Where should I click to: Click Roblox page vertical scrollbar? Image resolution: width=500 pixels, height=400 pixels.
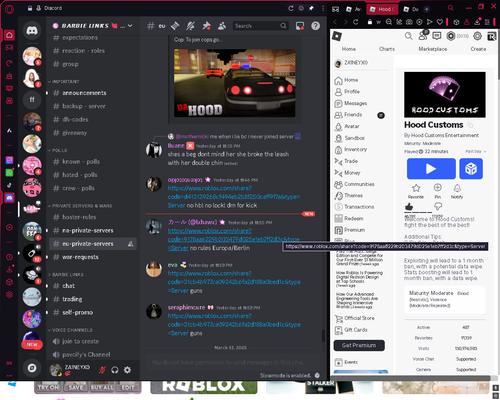tap(498, 54)
